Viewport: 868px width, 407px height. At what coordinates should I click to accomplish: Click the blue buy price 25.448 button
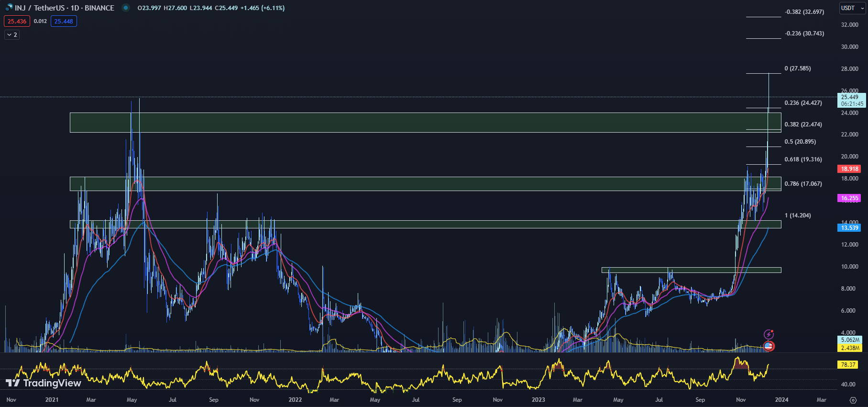[64, 22]
